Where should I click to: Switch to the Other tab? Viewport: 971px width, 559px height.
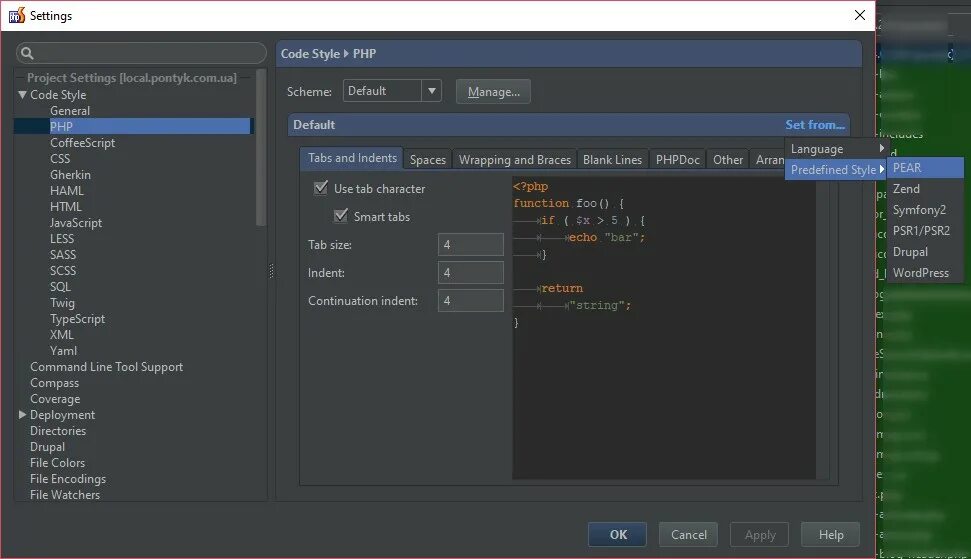click(x=728, y=160)
